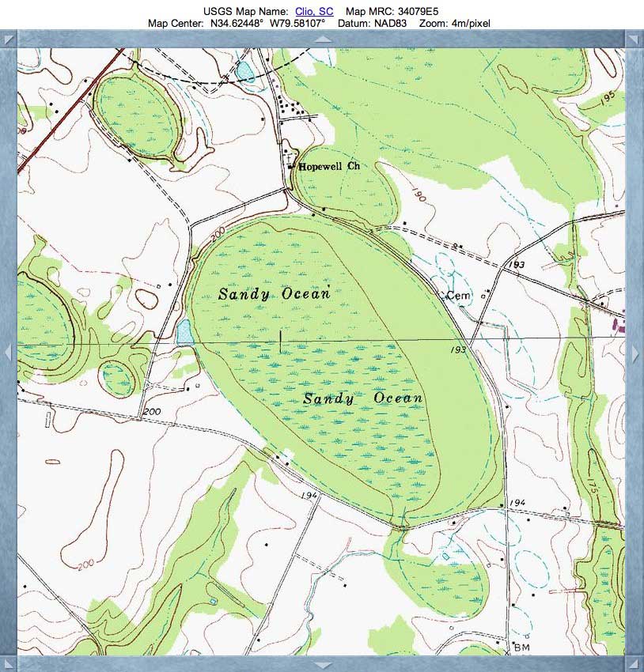Click the Map Center coordinates text
Screen dimensions: 644x672
point(237,24)
